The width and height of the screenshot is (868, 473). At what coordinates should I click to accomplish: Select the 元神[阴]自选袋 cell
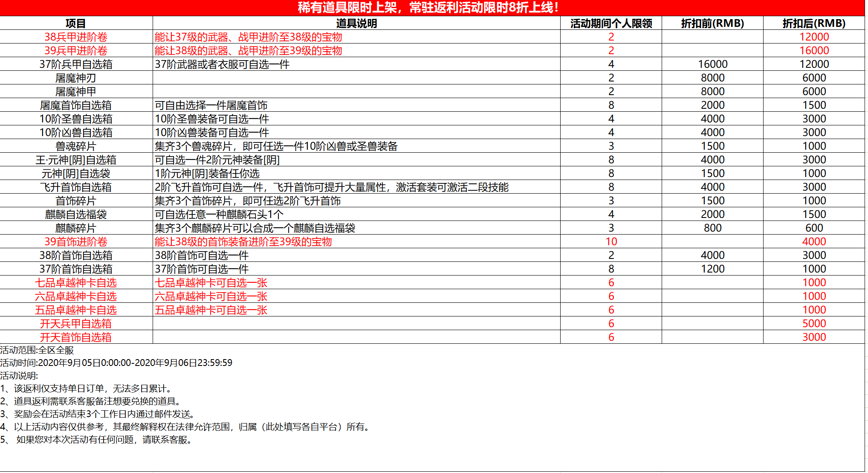point(76,173)
